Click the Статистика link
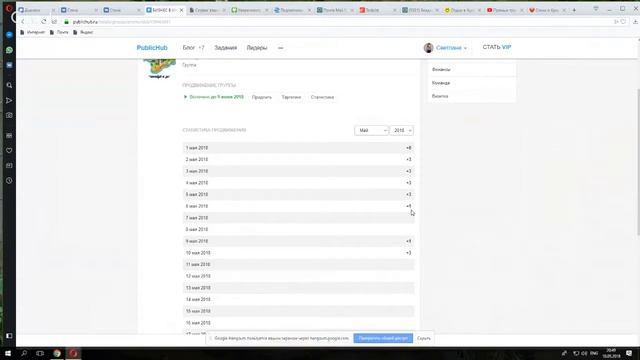Image resolution: width=640 pixels, height=360 pixels. point(322,97)
